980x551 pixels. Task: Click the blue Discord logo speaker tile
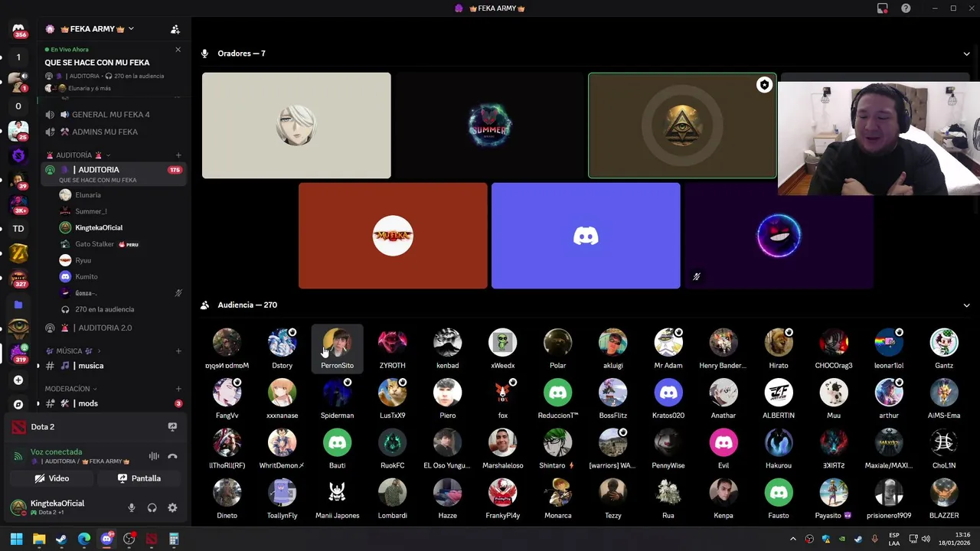coord(586,236)
